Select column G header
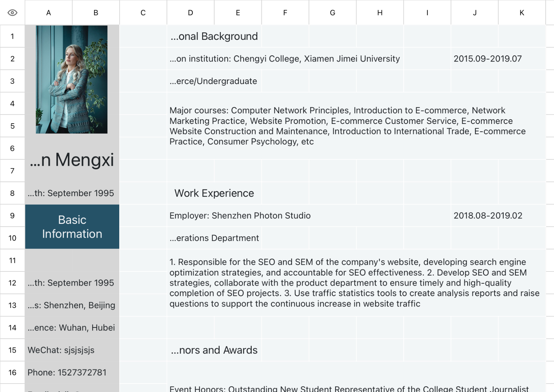This screenshot has height=392, width=554. pos(332,12)
